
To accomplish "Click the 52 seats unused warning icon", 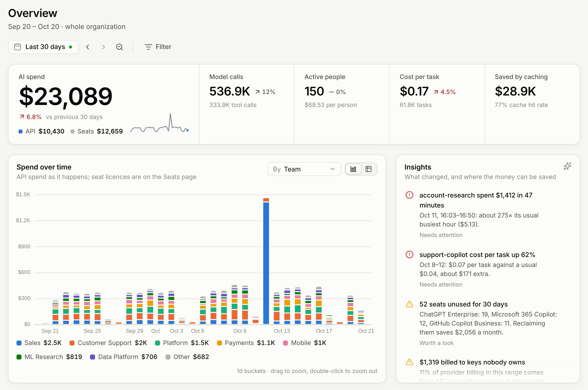I will [409, 304].
